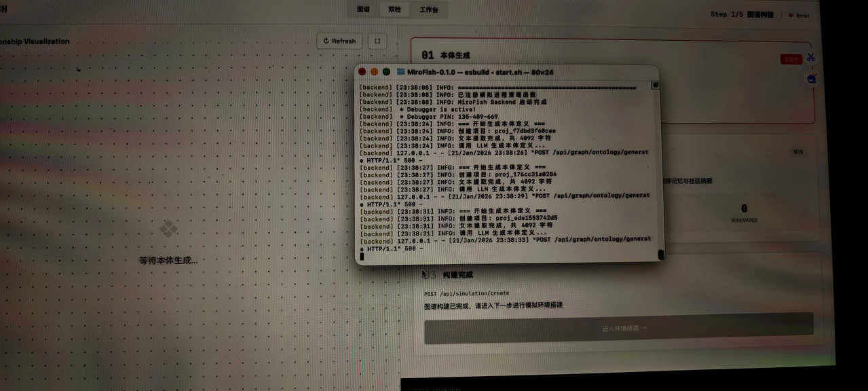Refresh the graph visualization
868x391 pixels.
tap(339, 41)
